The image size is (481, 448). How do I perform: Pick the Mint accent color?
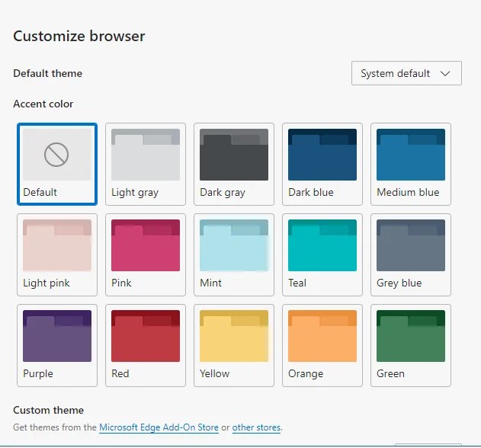(x=234, y=254)
